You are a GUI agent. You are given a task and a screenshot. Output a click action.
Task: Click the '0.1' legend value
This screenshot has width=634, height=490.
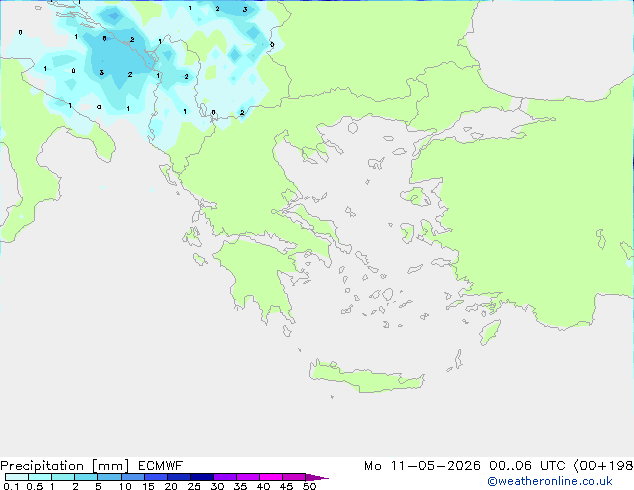pyautogui.click(x=11, y=486)
